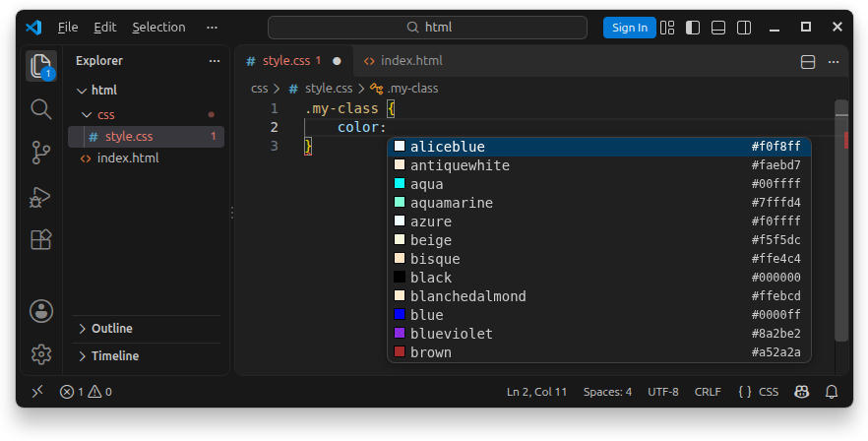The height and width of the screenshot is (441, 868).
Task: Click the VS Code logo icon
Action: (33, 28)
